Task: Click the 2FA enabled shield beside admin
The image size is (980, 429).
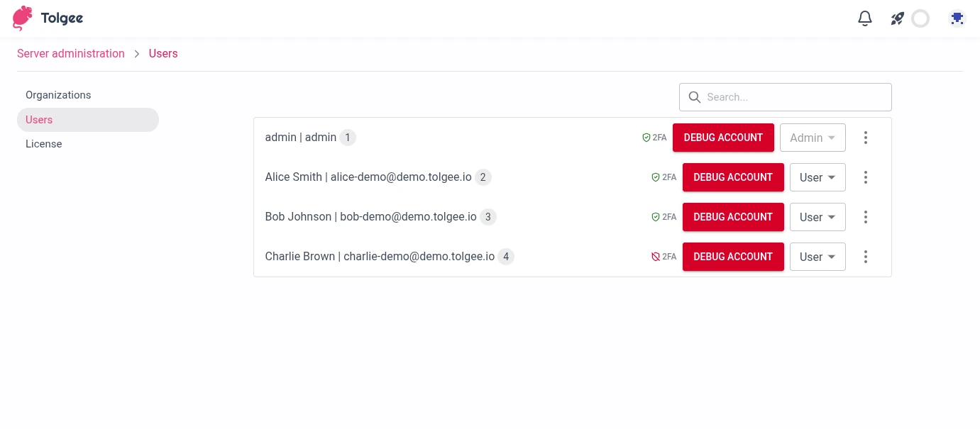Action: tap(646, 138)
